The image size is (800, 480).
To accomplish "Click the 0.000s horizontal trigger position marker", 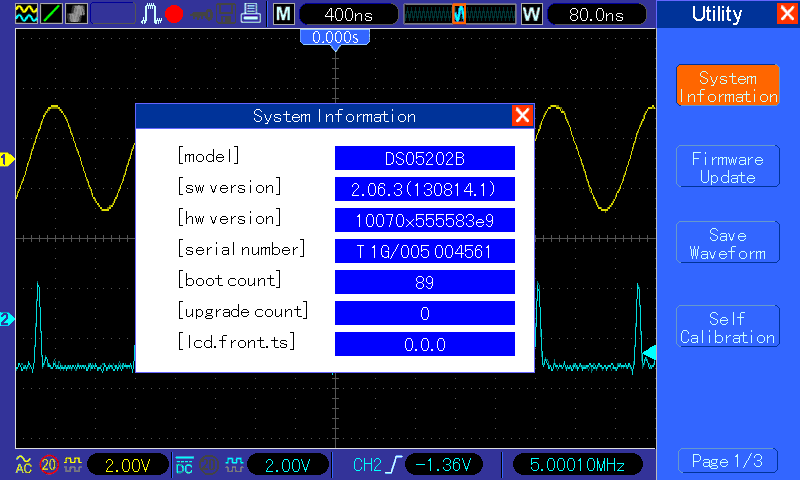I will (335, 39).
